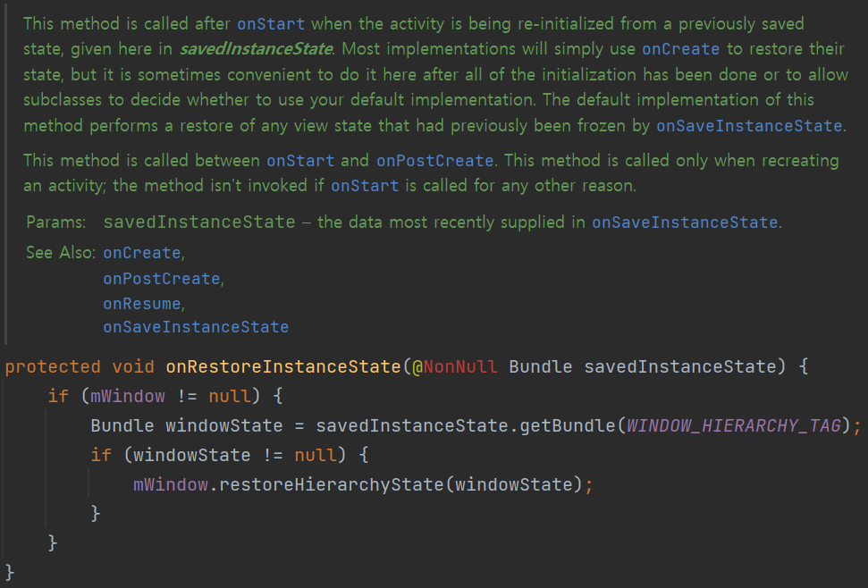
Task: Open onSaveInstanceState under See Also
Action: point(196,327)
